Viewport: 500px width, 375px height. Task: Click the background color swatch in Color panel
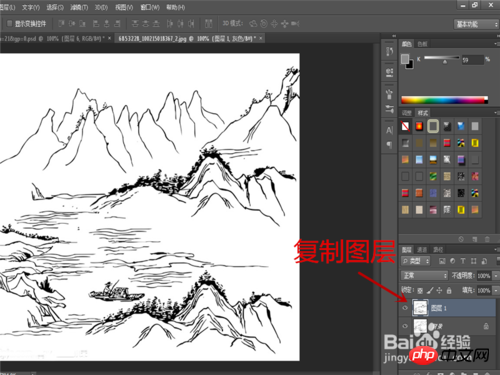pyautogui.click(x=410, y=65)
